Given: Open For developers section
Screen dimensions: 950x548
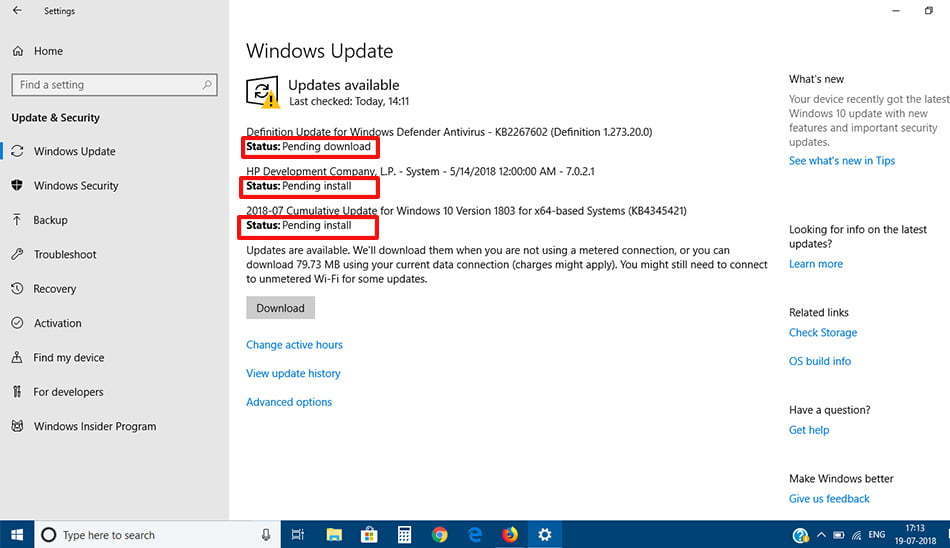Looking at the screenshot, I should (68, 392).
